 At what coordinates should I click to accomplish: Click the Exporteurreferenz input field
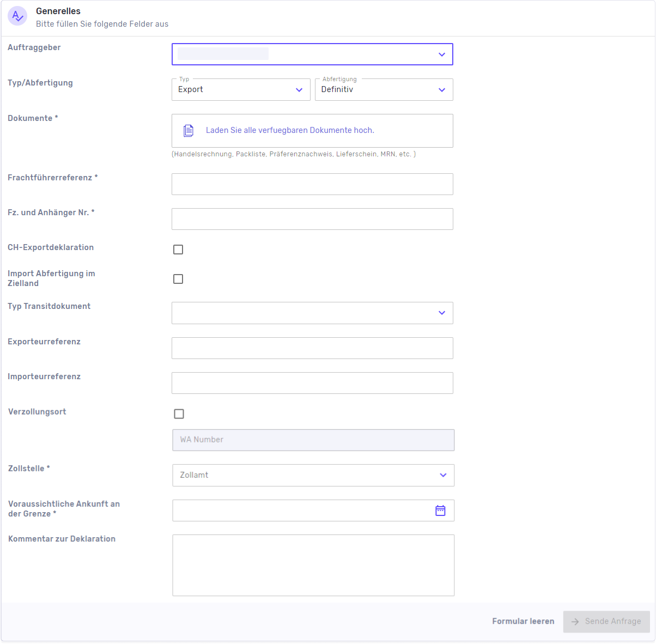coord(312,348)
